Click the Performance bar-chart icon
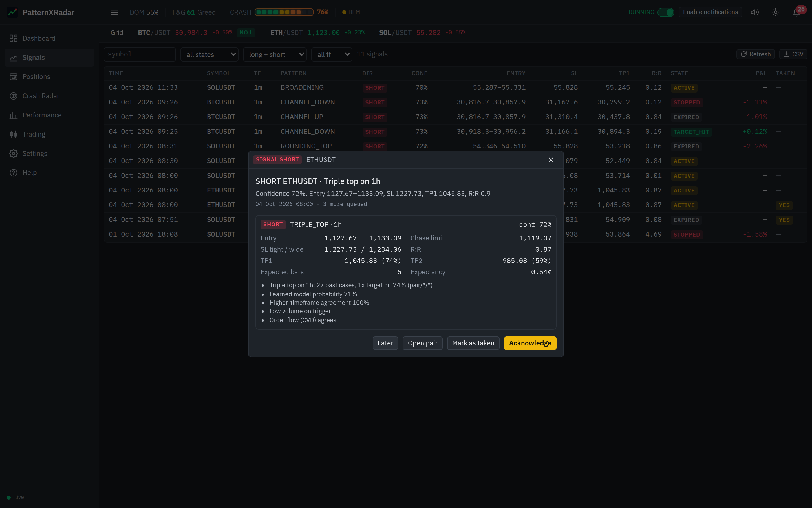The height and width of the screenshot is (508, 812). click(14, 115)
